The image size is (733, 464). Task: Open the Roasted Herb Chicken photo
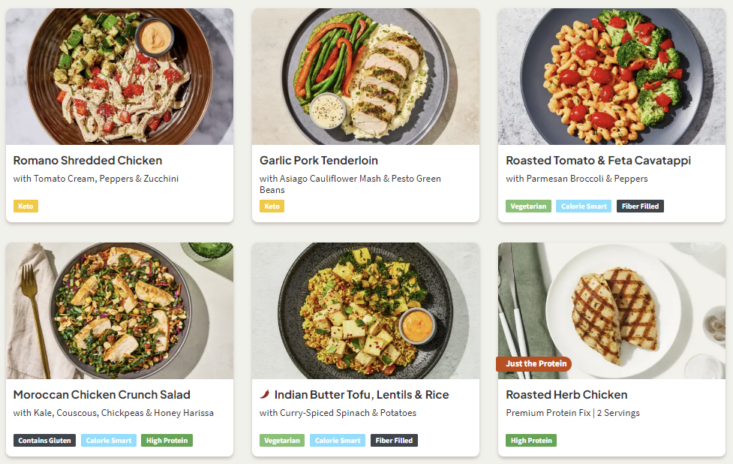(x=611, y=310)
